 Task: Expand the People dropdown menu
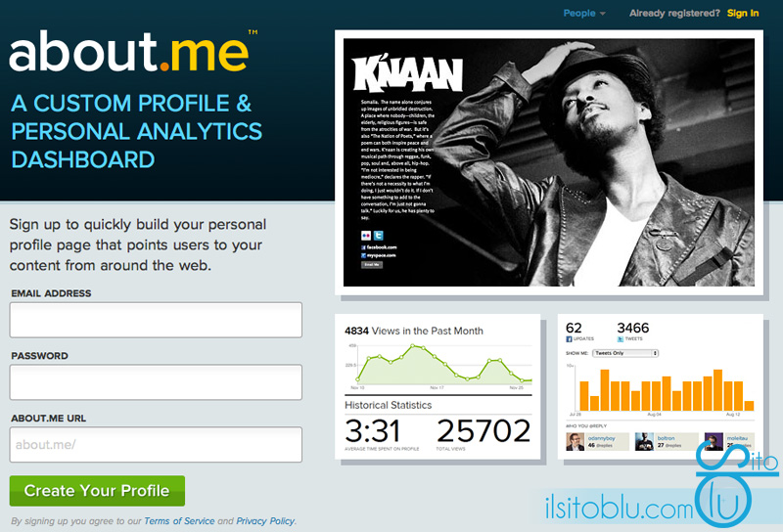pyautogui.click(x=584, y=14)
